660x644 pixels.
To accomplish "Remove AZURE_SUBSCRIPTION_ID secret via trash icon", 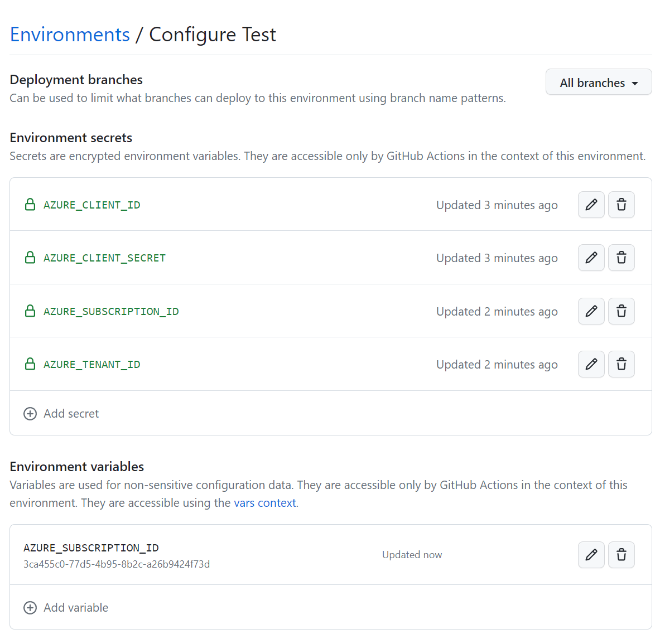I will pos(622,311).
